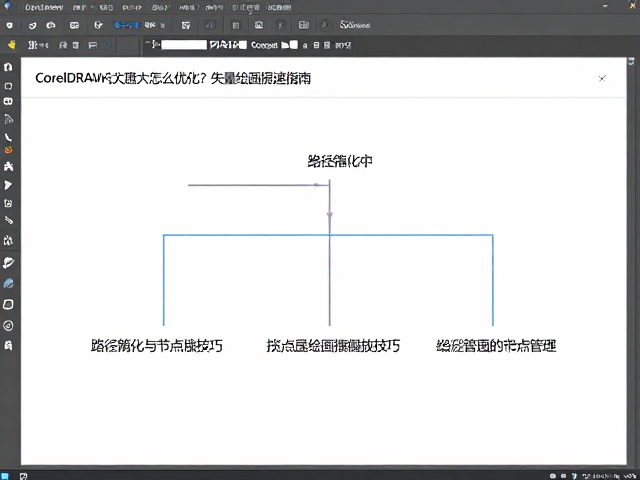The height and width of the screenshot is (480, 640).
Task: Select the concentric circle target tool
Action: pyautogui.click(x=8, y=326)
